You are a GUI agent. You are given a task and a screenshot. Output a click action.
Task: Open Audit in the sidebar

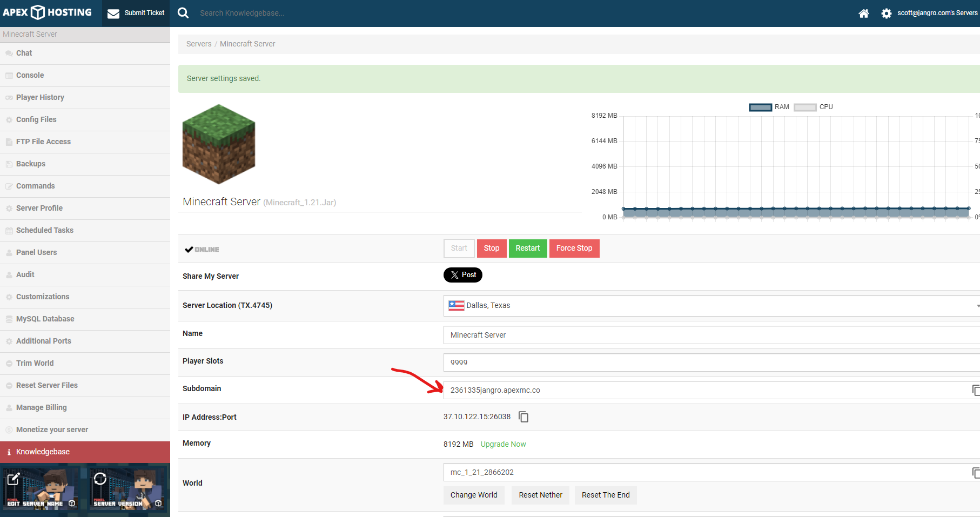pos(85,274)
